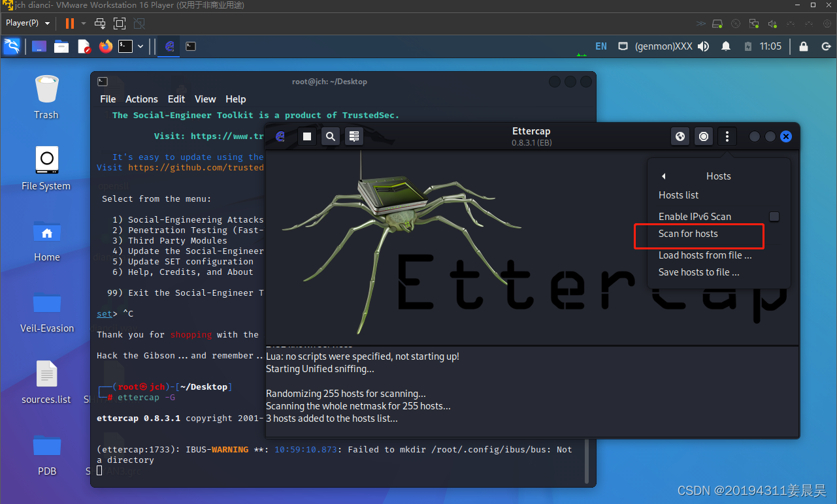This screenshot has height=504, width=837.
Task: Open the File System desktop icon
Action: tap(46, 168)
